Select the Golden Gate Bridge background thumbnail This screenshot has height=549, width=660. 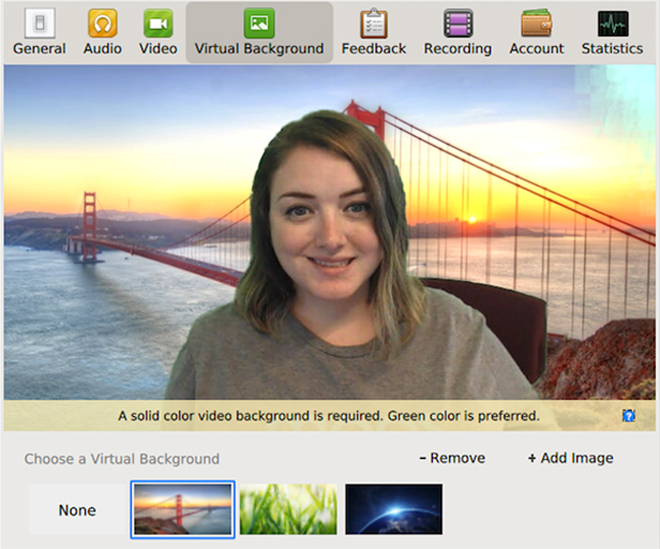183,509
